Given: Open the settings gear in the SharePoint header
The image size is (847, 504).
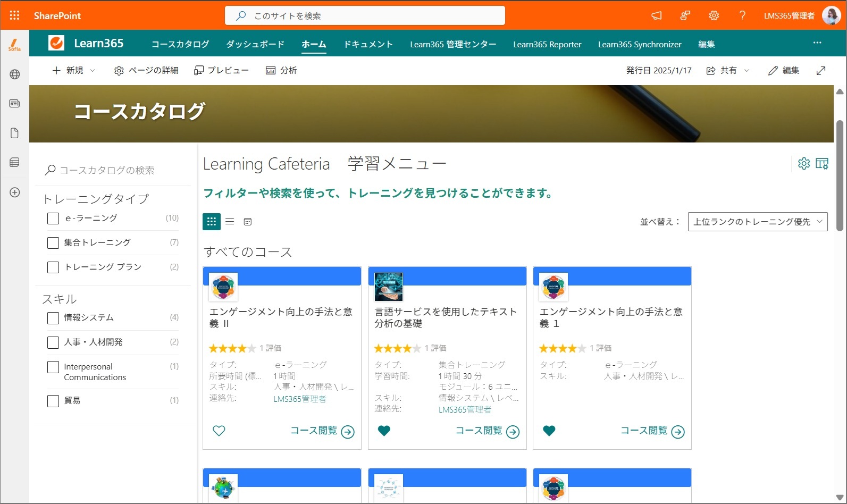Looking at the screenshot, I should (x=714, y=15).
